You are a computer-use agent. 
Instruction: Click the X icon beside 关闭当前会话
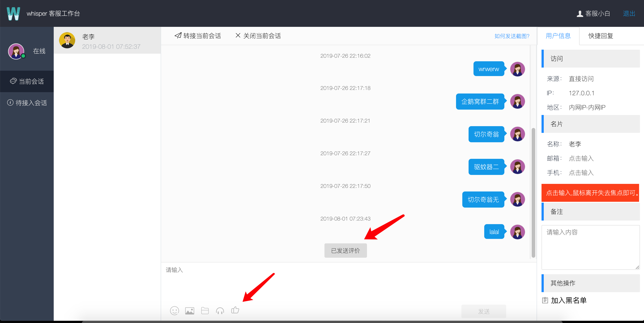[x=238, y=36]
